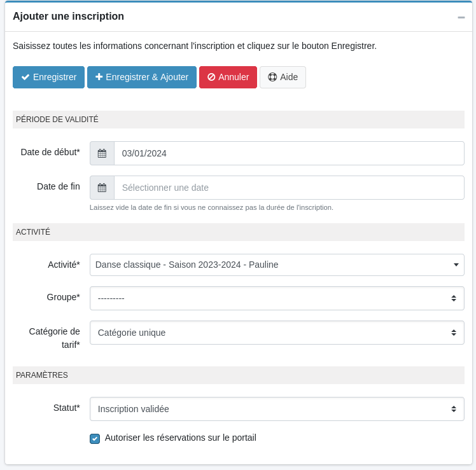
Task: Click the caret arrow of Activité field
Action: pyautogui.click(x=456, y=265)
